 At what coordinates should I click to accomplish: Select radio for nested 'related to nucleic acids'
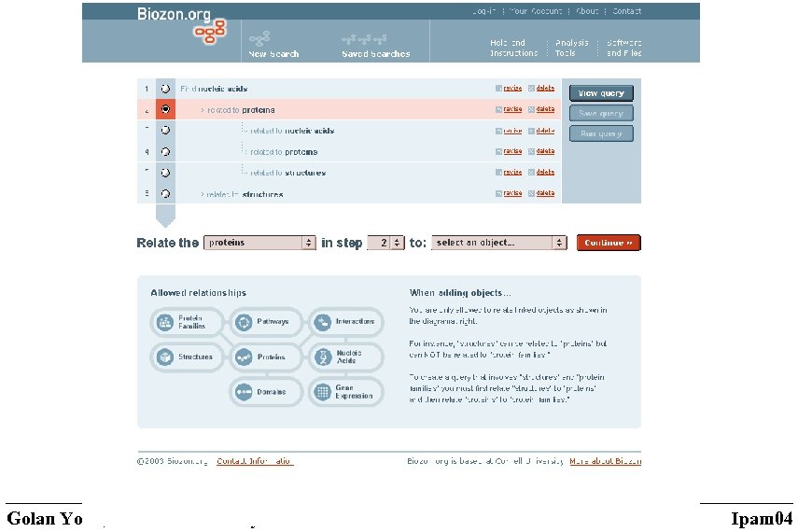(165, 131)
